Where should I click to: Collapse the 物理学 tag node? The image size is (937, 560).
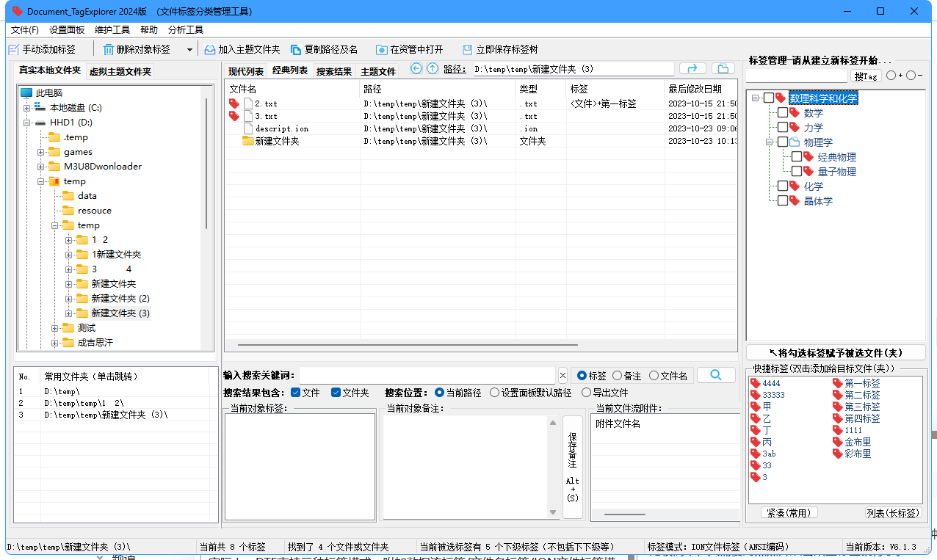click(770, 142)
